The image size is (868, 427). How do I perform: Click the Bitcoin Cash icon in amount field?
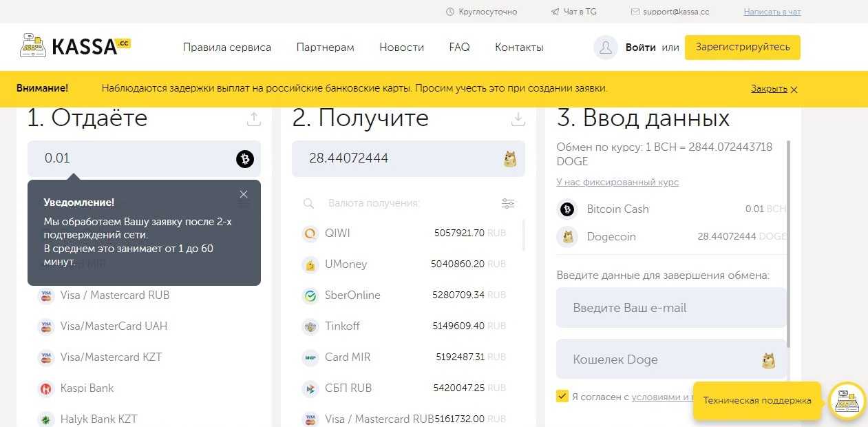pyautogui.click(x=245, y=159)
